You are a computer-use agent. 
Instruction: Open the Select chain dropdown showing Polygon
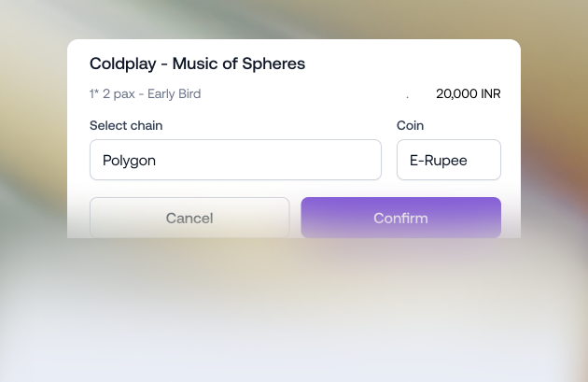(235, 160)
